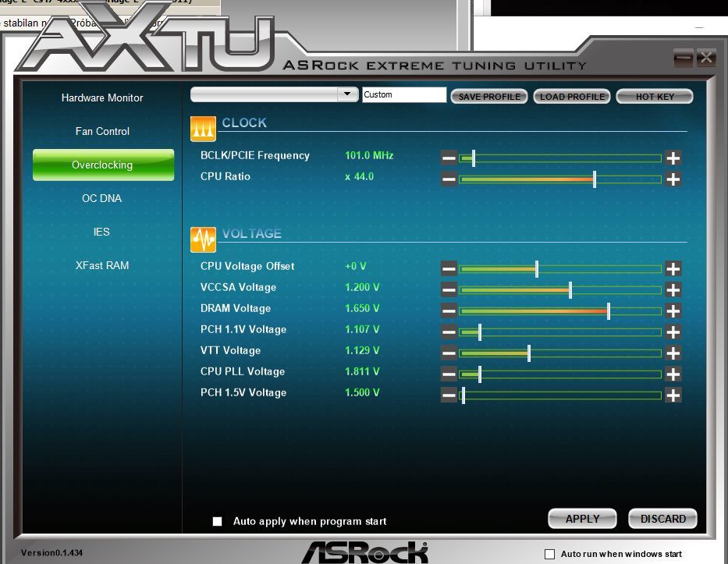Viewport: 728px width, 564px height.
Task: Lower CPU PLL Voltage with minus
Action: (449, 374)
